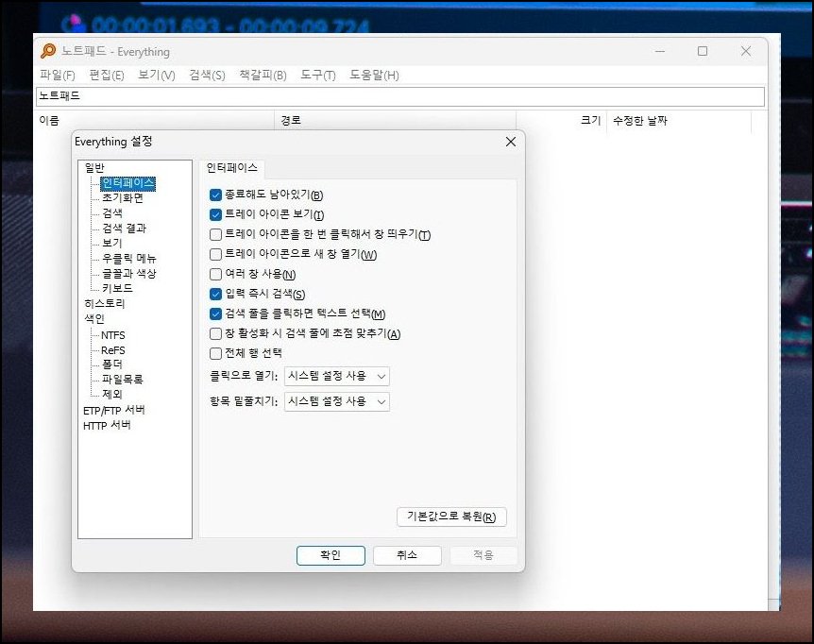Select ETP/FTP 서버 in settings tree
This screenshot has width=814, height=644.
pos(114,411)
